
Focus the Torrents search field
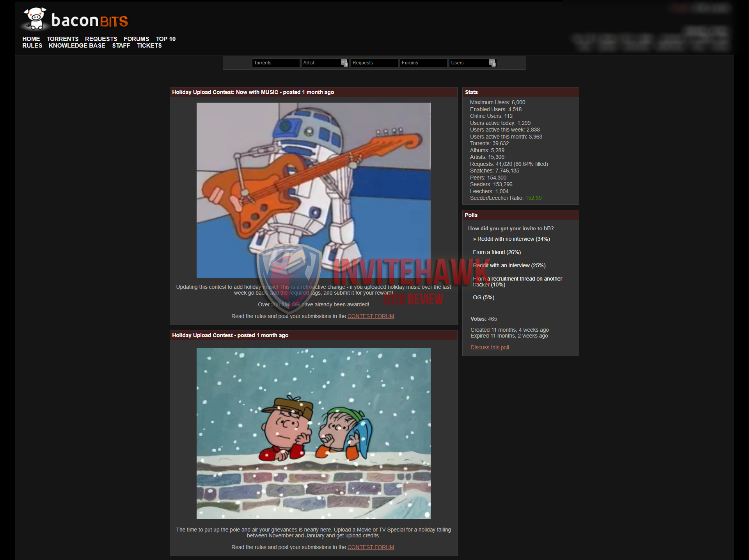(x=276, y=63)
